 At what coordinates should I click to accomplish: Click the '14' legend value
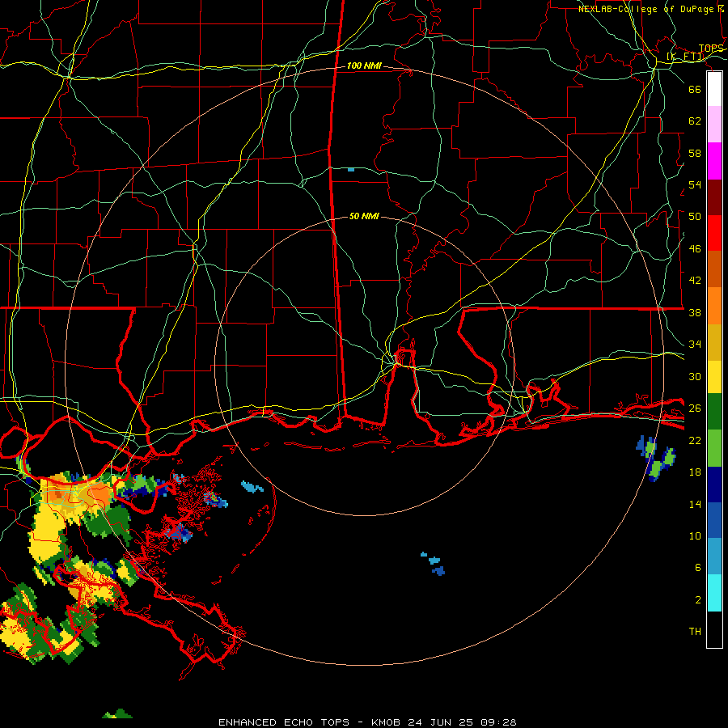point(695,504)
